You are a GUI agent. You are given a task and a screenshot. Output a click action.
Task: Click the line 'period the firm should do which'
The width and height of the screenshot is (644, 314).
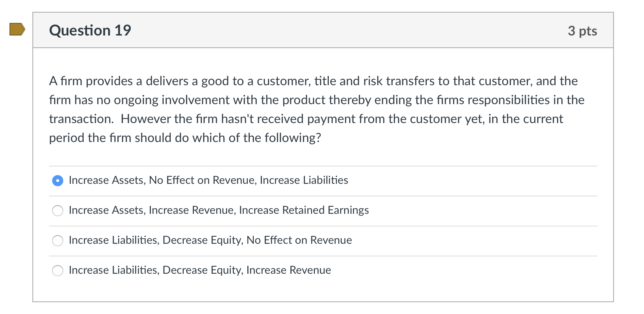[x=185, y=138]
